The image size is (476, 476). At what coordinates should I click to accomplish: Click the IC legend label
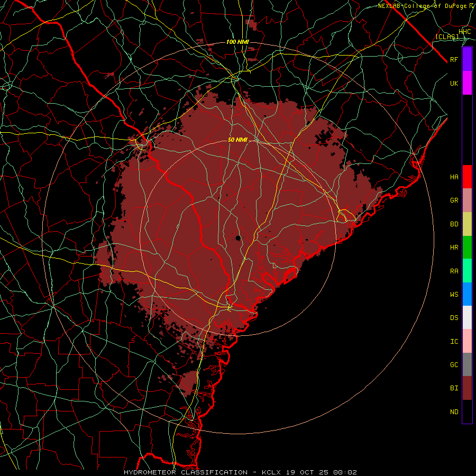(454, 342)
